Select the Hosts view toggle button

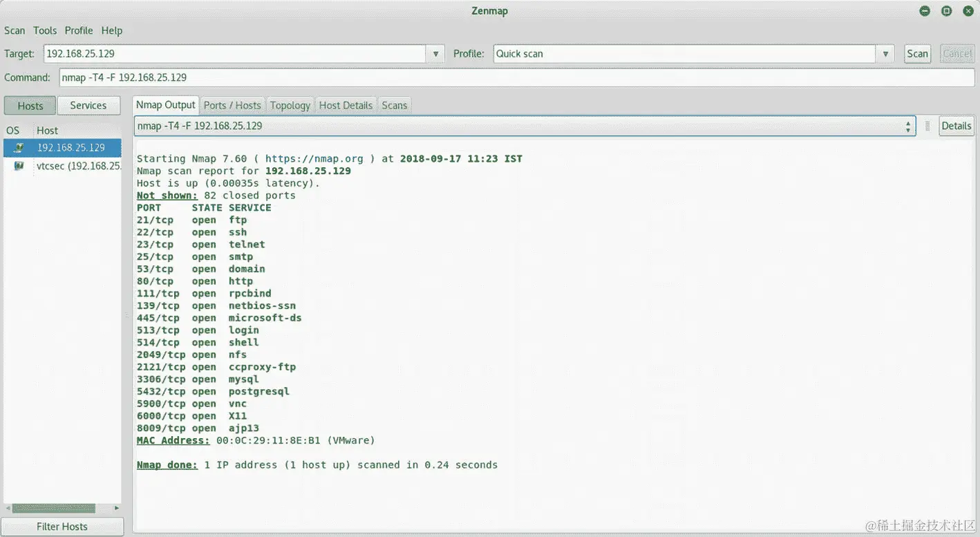coord(30,106)
